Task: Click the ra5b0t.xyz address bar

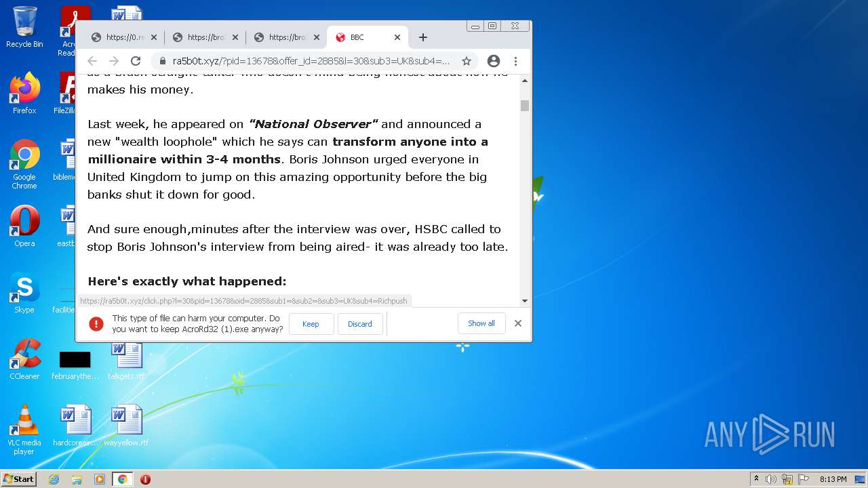Action: click(x=311, y=61)
